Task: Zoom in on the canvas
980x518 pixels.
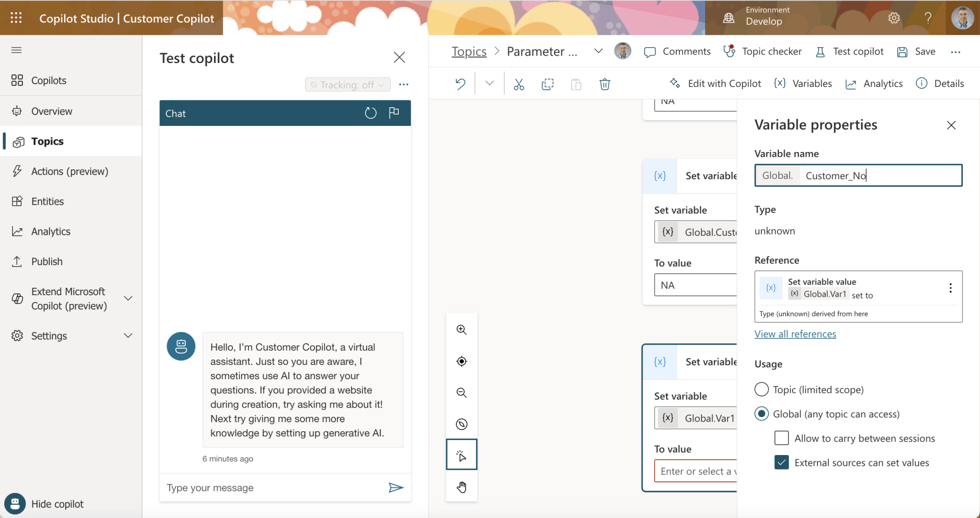Action: (x=462, y=330)
